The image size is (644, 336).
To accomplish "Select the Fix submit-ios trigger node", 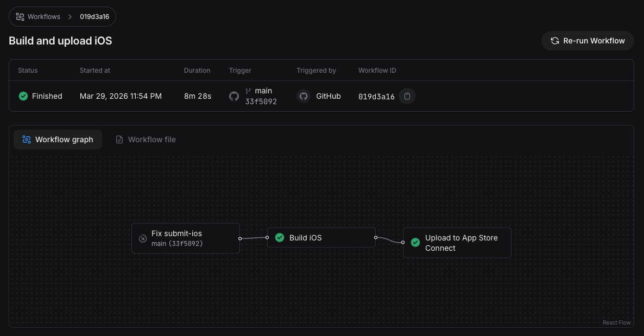I will coord(186,238).
